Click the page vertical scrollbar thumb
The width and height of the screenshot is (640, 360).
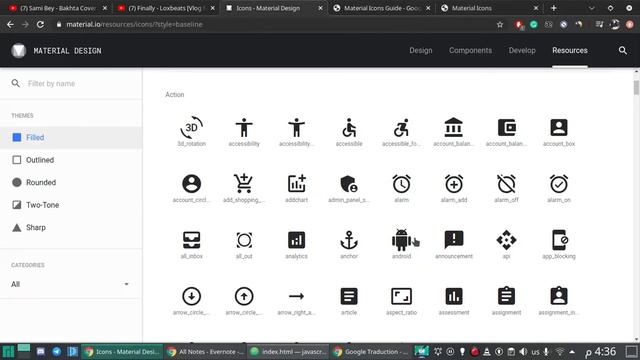pyautogui.click(x=636, y=87)
